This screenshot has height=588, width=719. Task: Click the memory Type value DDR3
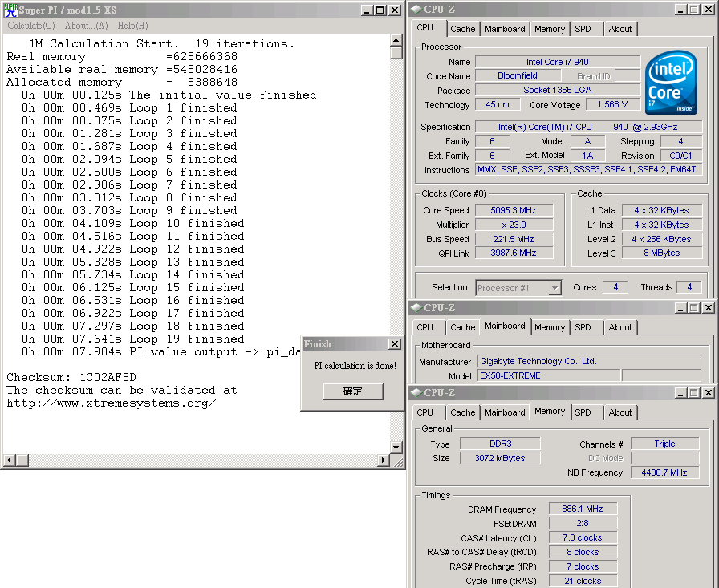point(500,444)
